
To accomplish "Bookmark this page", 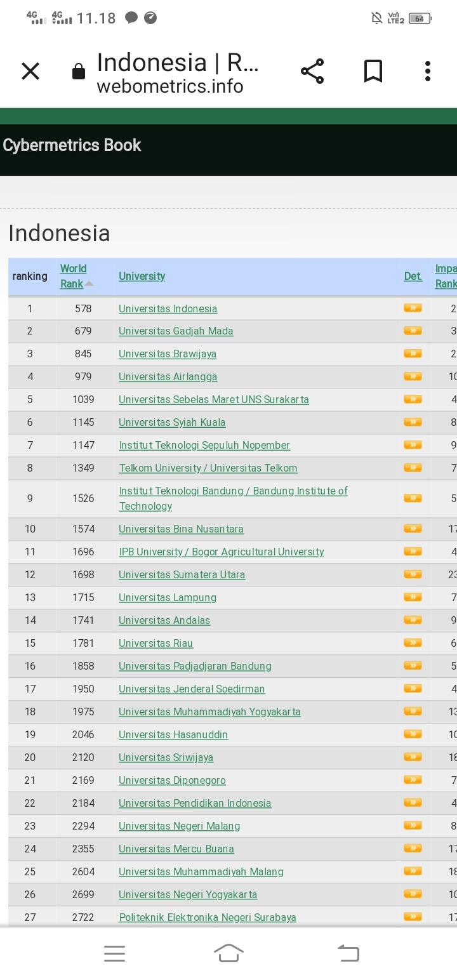I will [373, 71].
